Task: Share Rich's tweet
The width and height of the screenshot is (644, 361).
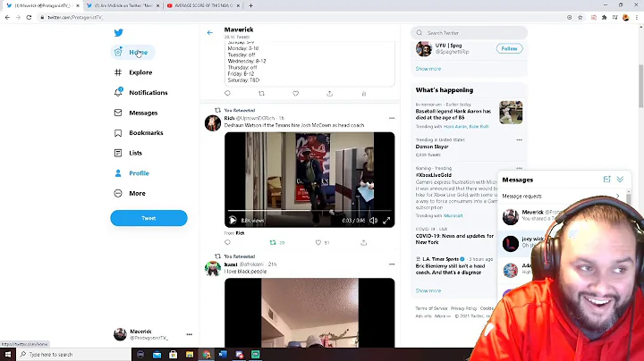Action: [x=364, y=242]
